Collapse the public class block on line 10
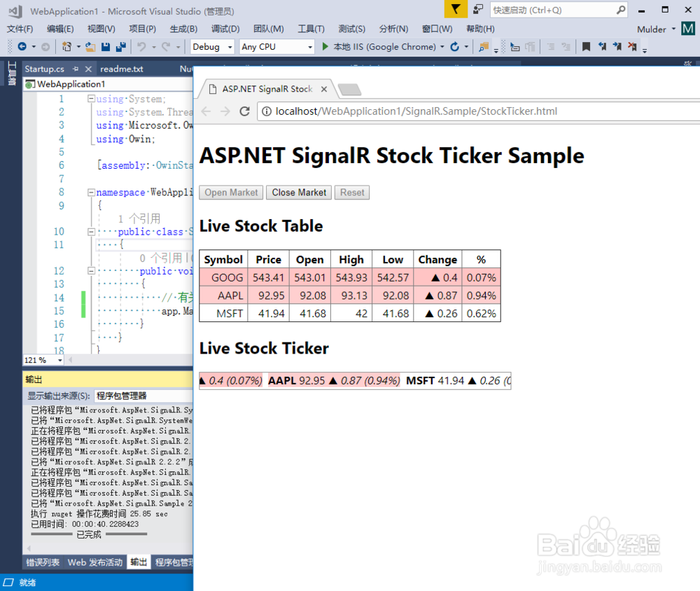The height and width of the screenshot is (591, 700). [91, 232]
